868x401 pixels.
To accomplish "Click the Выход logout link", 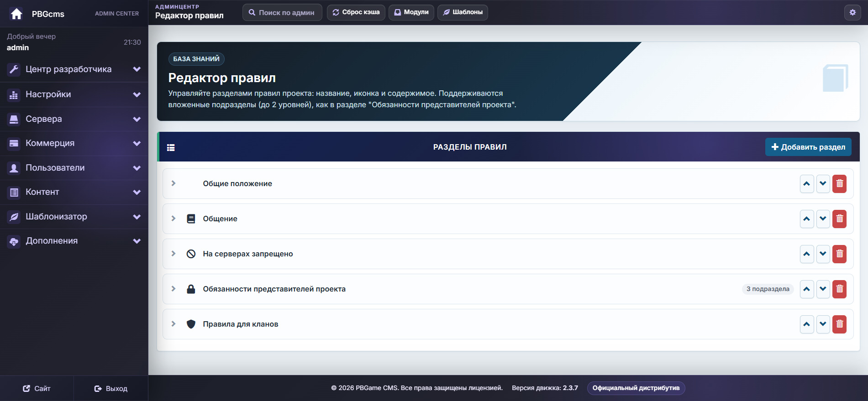I will tap(111, 389).
